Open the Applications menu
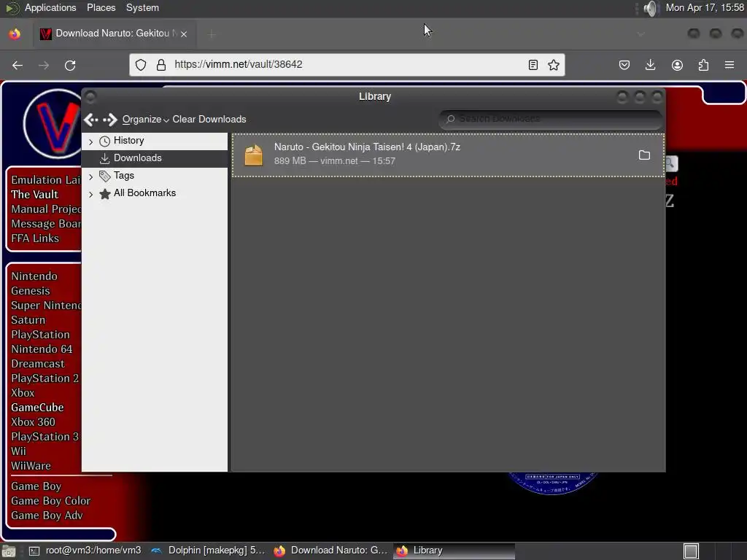The image size is (747, 560). 50,7
